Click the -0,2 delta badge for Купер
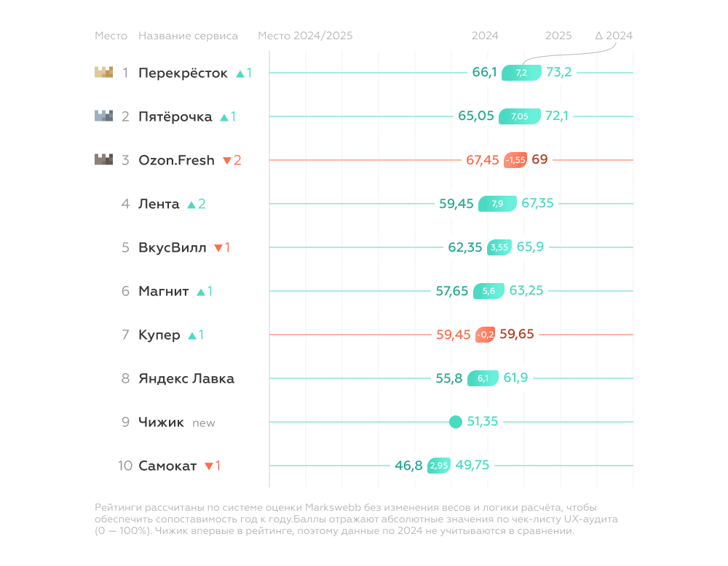 tap(486, 335)
